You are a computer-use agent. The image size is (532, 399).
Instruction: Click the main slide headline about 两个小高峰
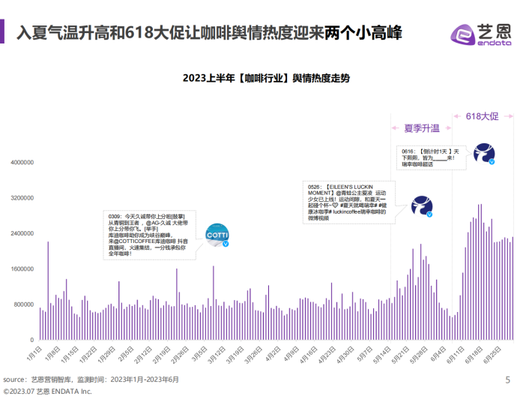click(x=210, y=33)
